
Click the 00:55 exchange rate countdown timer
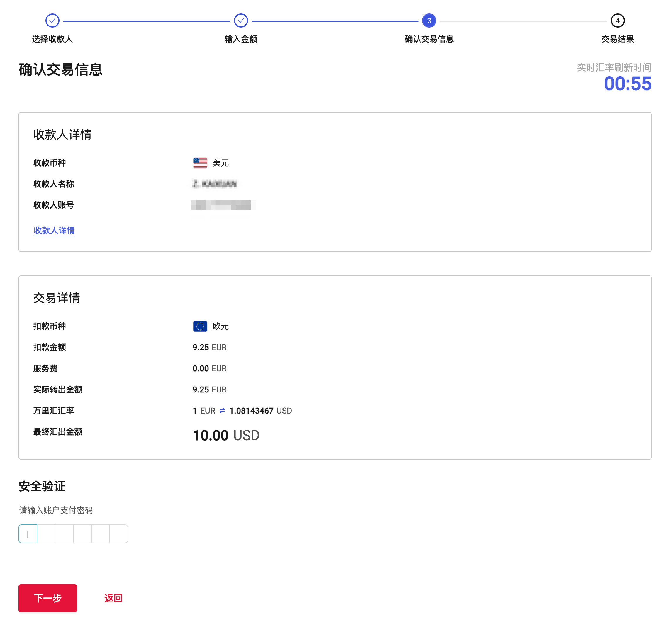[x=627, y=84]
